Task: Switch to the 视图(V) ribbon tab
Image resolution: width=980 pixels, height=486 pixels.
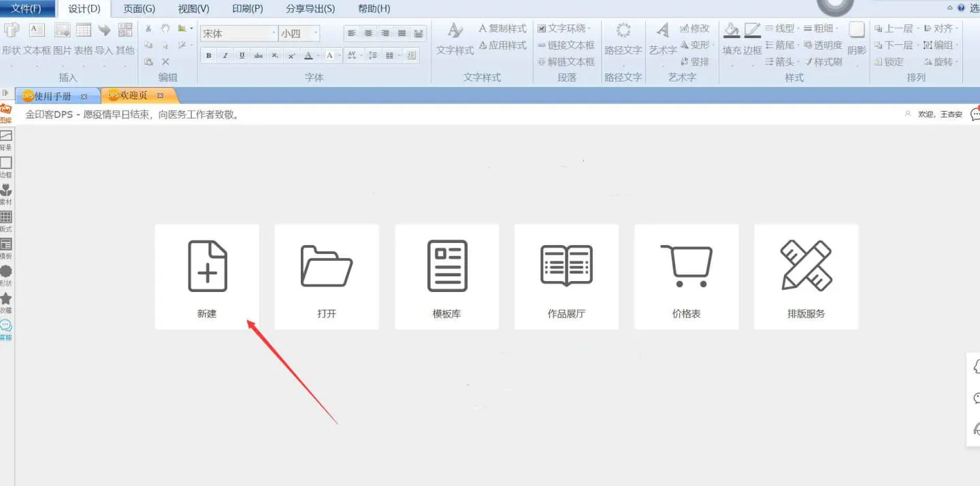Action: (194, 9)
